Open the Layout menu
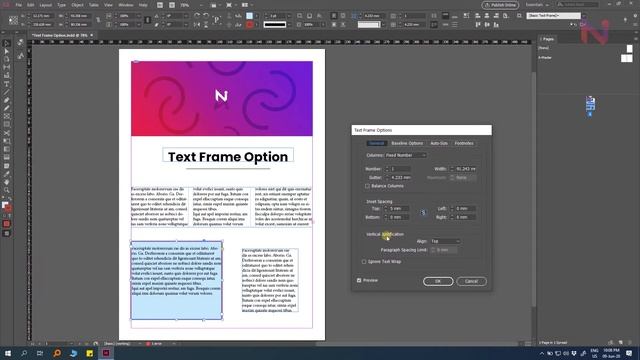This screenshot has width=640, height=360. [x=45, y=5]
